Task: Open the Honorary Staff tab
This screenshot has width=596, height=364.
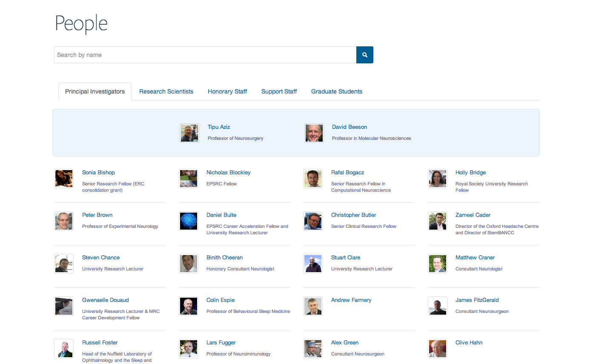Action: 227,91
